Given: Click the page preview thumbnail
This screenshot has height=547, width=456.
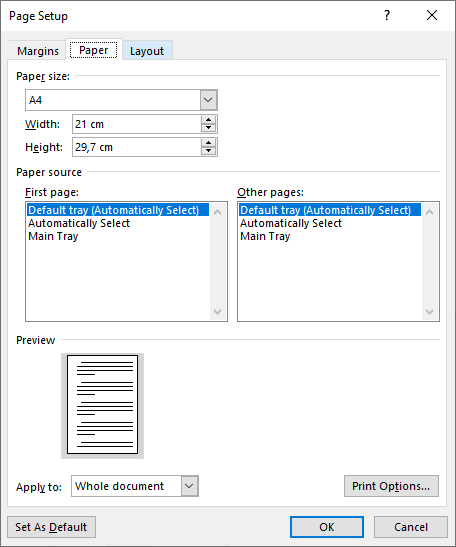Looking at the screenshot, I should click(x=102, y=405).
